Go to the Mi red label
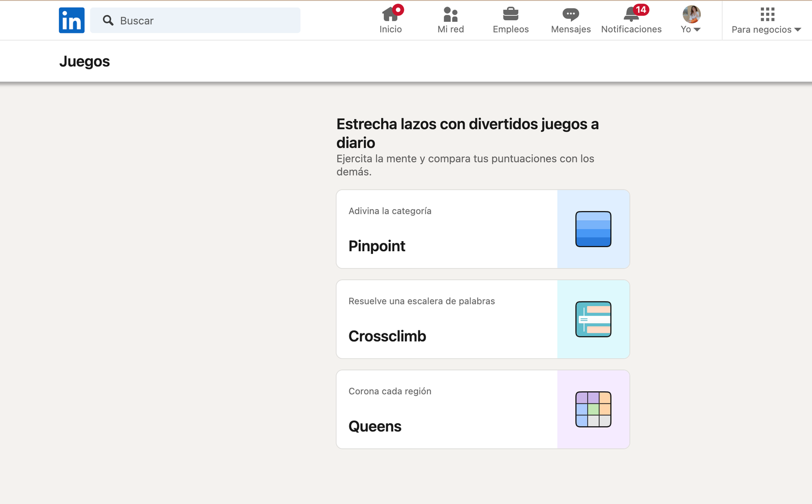Viewport: 812px width, 504px height. [x=451, y=29]
